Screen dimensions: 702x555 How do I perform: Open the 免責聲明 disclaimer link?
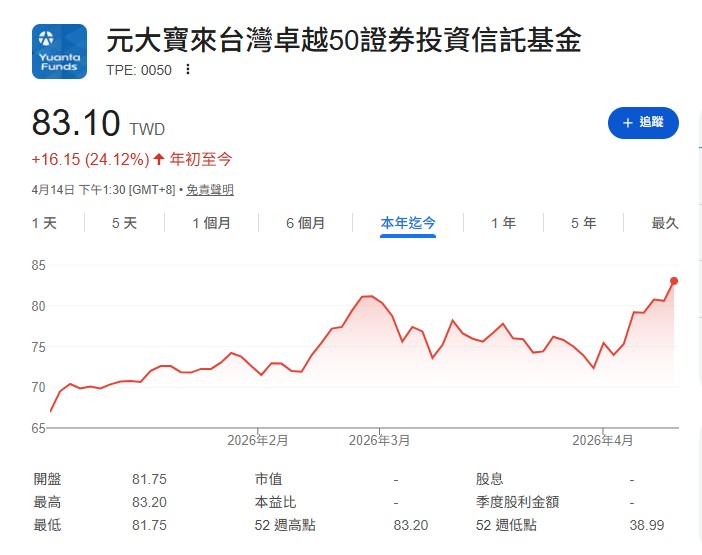(210, 190)
